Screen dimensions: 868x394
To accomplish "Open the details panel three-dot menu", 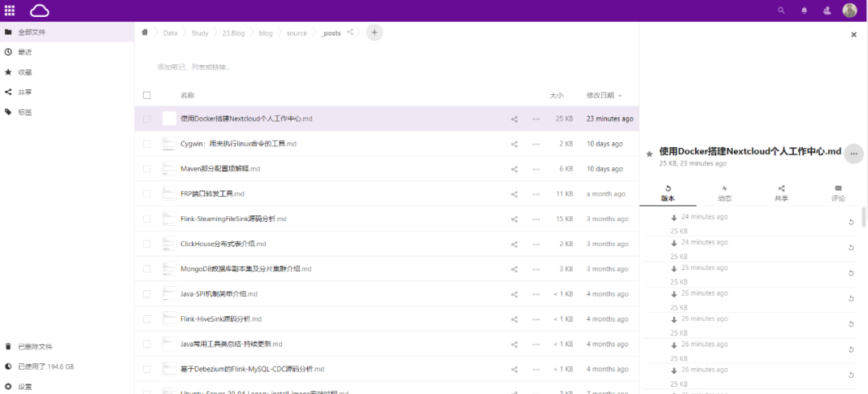I will coord(854,154).
